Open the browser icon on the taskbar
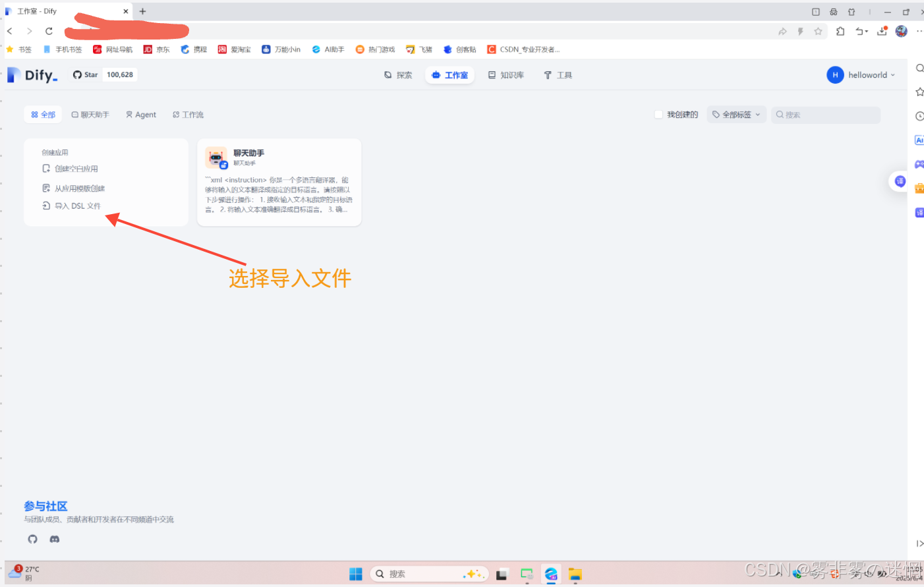 551,574
